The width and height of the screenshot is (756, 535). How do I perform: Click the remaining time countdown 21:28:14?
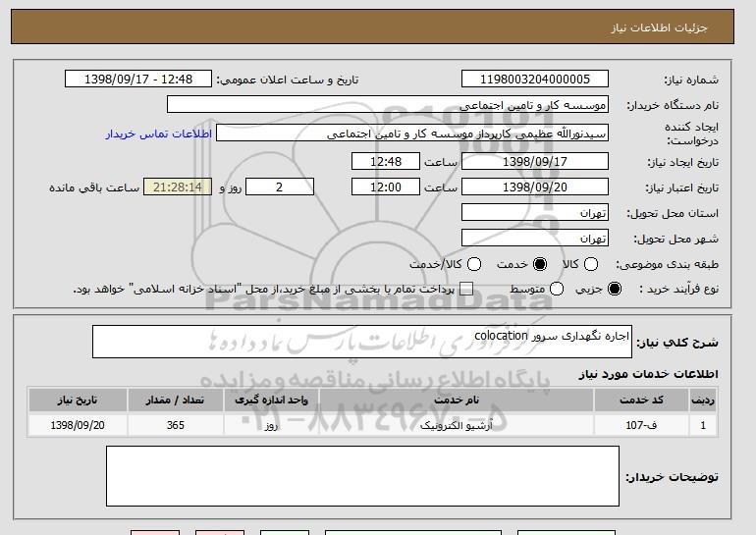pos(178,187)
